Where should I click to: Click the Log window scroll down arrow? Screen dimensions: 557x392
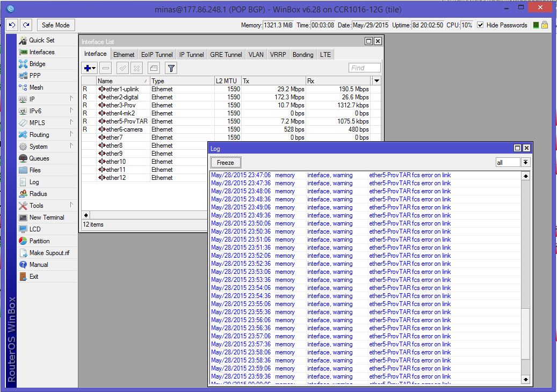coord(525,380)
